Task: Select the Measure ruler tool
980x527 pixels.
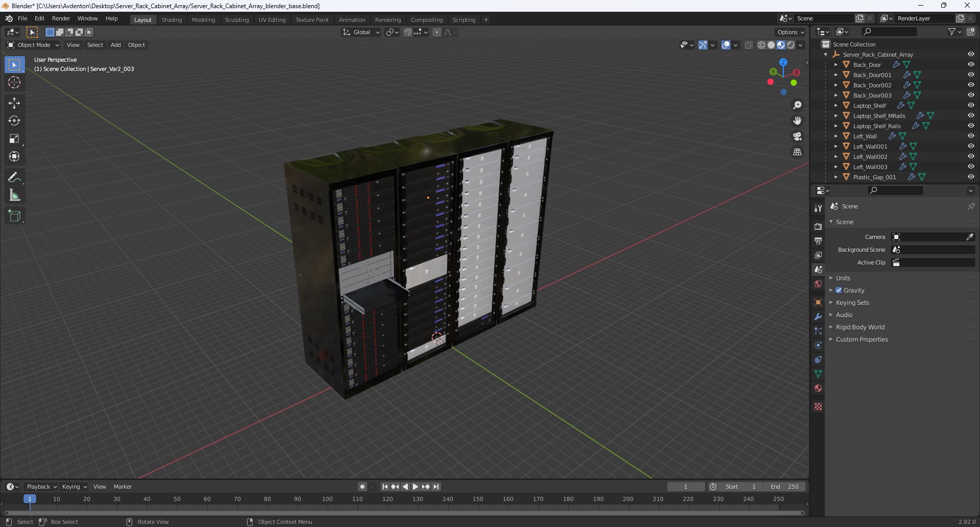Action: [14, 196]
